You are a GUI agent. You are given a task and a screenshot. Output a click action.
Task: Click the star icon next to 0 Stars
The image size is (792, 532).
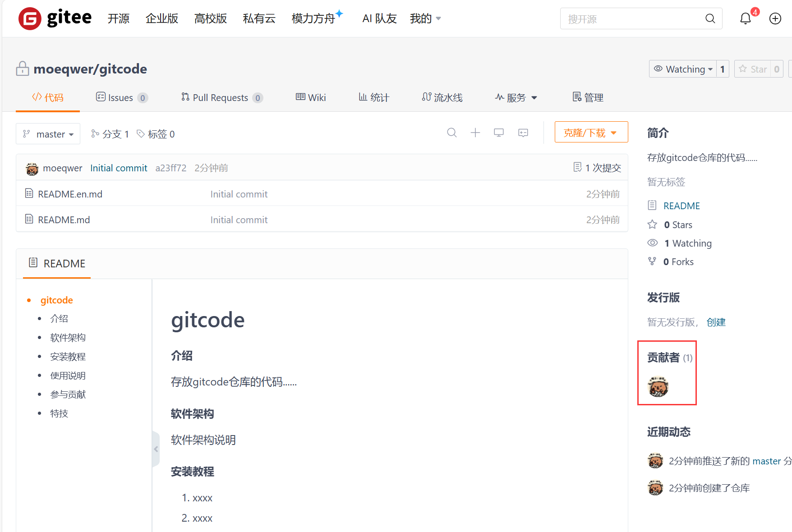click(x=652, y=225)
